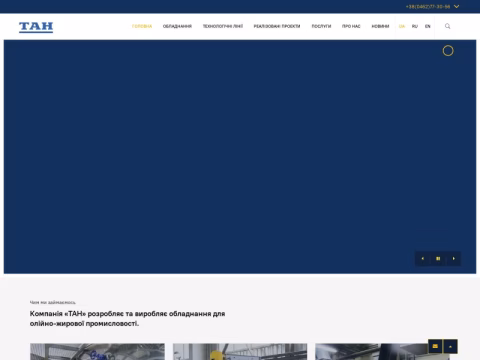This screenshot has width=480, height=360.
Task: Open the third equipment photo card
Action: click(383, 352)
